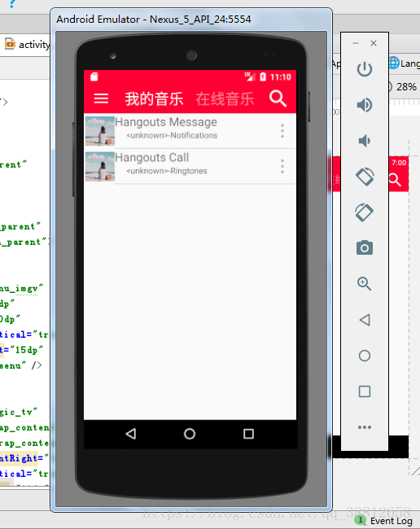Click the <unknown>-Ringtones subtitle
The height and width of the screenshot is (529, 420).
167,171
